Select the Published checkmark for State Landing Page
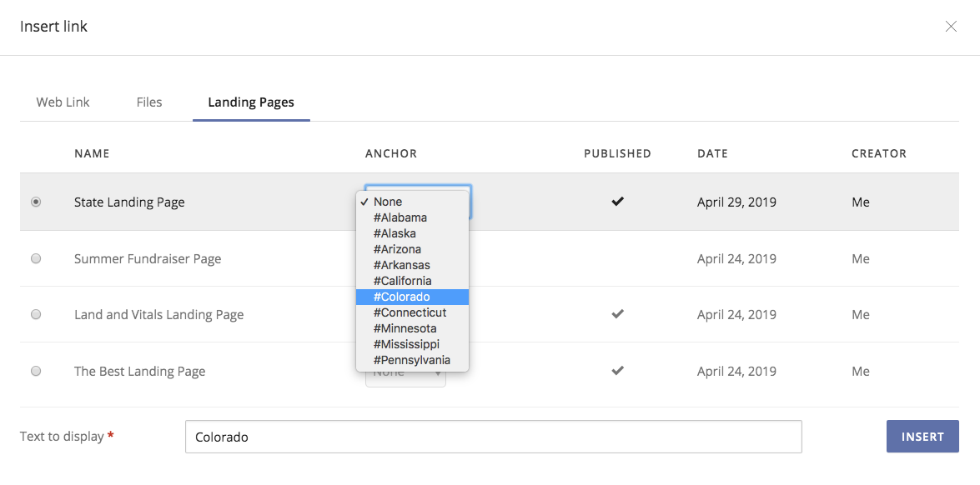 [617, 202]
